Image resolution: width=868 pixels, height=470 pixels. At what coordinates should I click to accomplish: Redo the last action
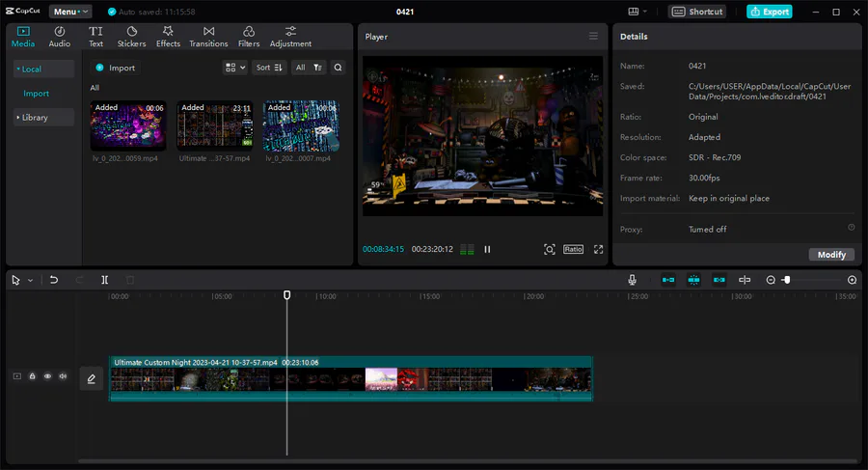point(79,280)
